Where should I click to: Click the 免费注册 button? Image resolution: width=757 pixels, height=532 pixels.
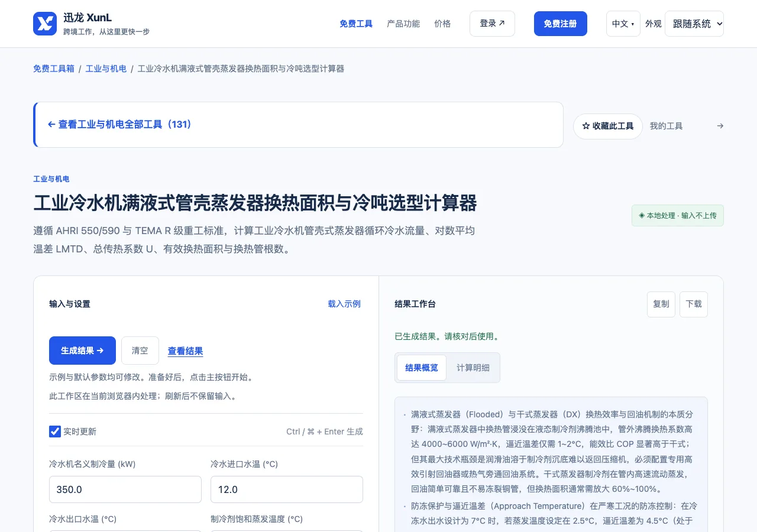(x=561, y=24)
